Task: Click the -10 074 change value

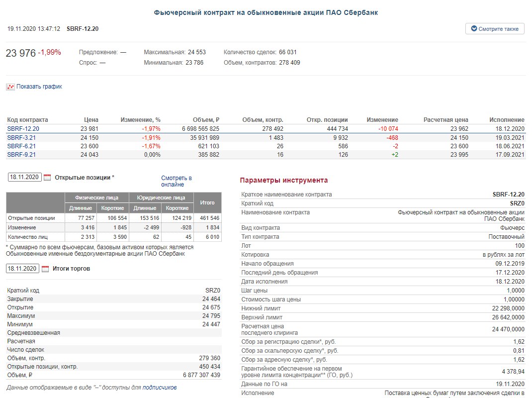Action: [x=388, y=129]
